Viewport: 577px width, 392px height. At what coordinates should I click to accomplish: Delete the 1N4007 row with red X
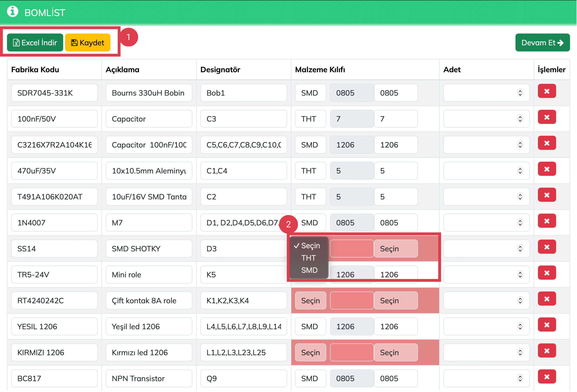point(547,221)
